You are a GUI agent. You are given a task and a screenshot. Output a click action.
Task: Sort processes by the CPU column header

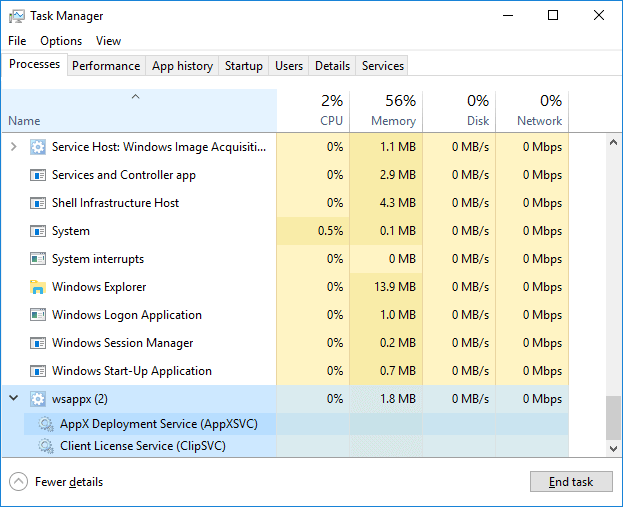click(313, 110)
